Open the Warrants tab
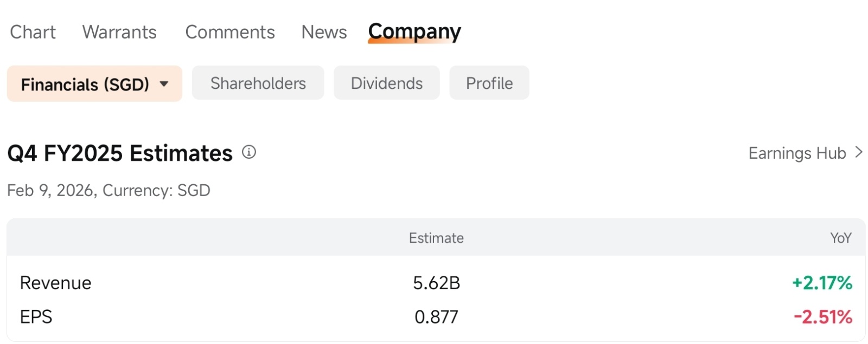Screen dimensions: 868x344 [119, 32]
